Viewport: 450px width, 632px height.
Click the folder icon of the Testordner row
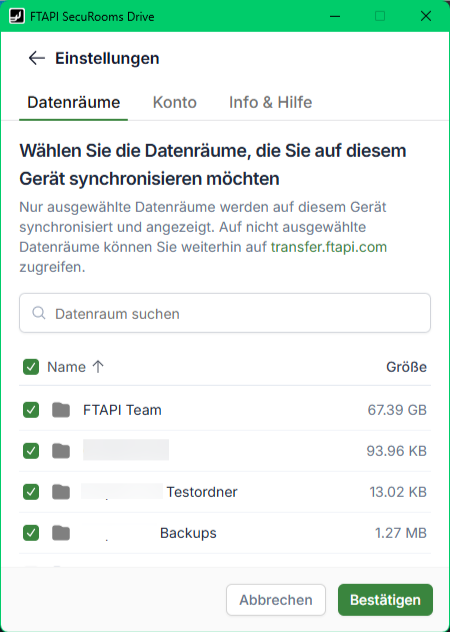pyautogui.click(x=61, y=492)
